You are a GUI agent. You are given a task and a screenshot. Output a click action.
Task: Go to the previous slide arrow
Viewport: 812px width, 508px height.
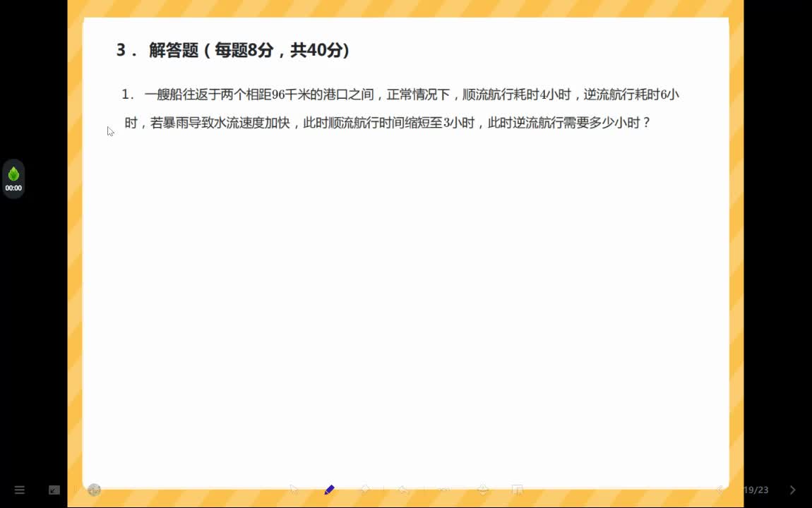point(720,490)
